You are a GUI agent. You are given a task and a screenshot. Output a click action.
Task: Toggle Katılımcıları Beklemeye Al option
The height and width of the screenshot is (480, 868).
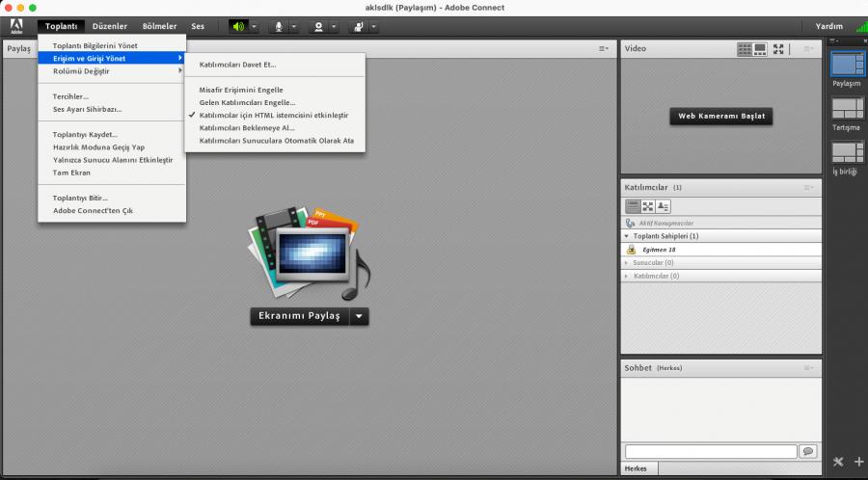pyautogui.click(x=247, y=127)
